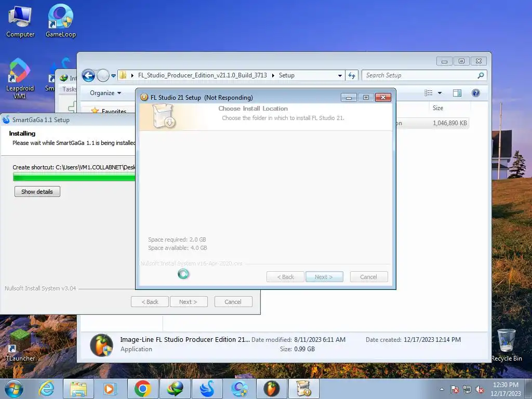Select the file sized 1,046,890 KB

tap(433, 123)
